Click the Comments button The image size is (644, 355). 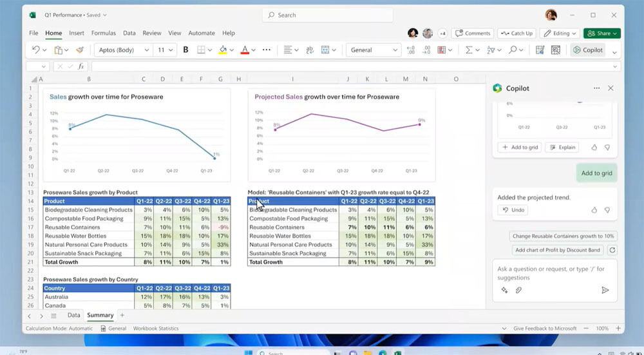[x=473, y=34]
